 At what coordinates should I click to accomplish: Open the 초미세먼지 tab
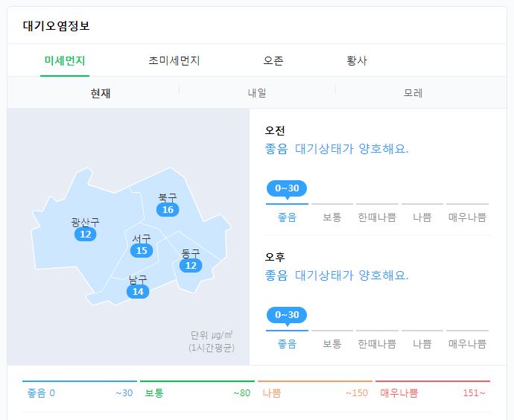(174, 61)
